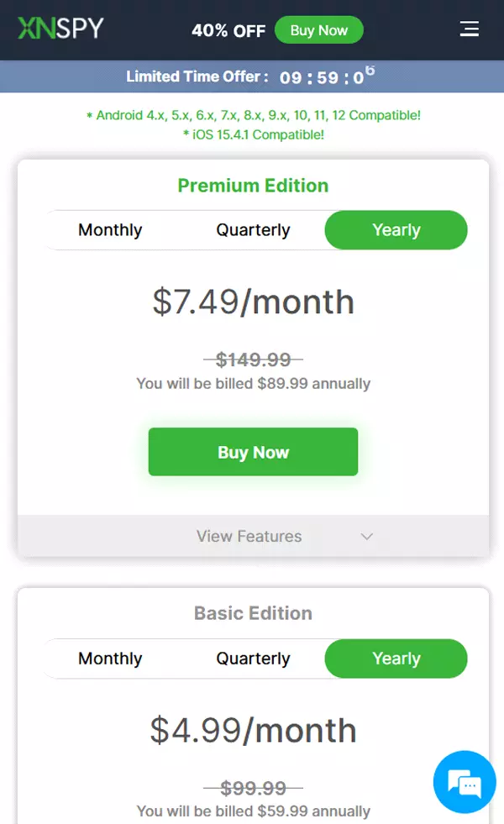The height and width of the screenshot is (824, 504).
Task: Select Monthly billing for Premium Edition
Action: pos(110,230)
